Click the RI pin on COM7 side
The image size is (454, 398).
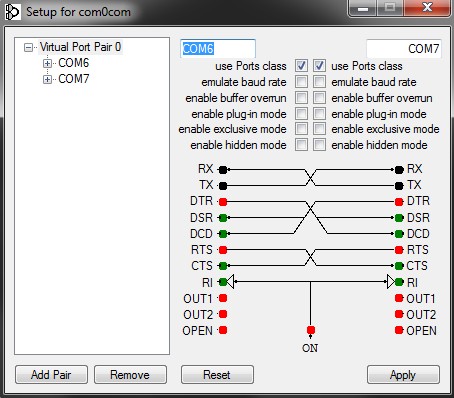[x=399, y=282]
